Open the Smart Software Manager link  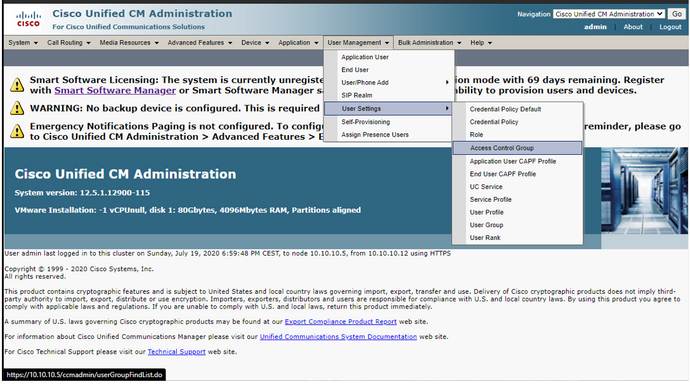[115, 91]
